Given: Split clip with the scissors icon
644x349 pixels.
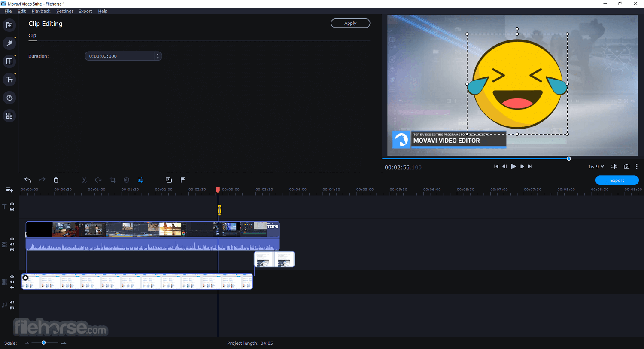Looking at the screenshot, I should [x=84, y=180].
